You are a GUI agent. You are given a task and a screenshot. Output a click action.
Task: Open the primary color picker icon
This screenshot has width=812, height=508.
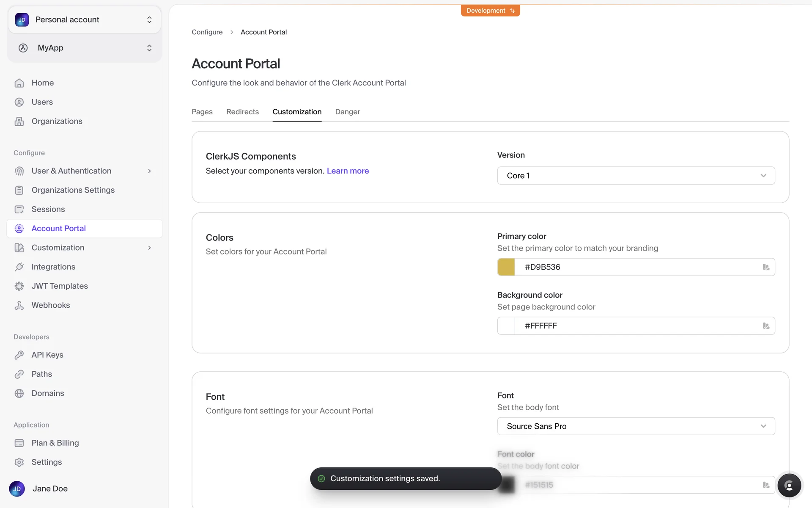coord(766,267)
